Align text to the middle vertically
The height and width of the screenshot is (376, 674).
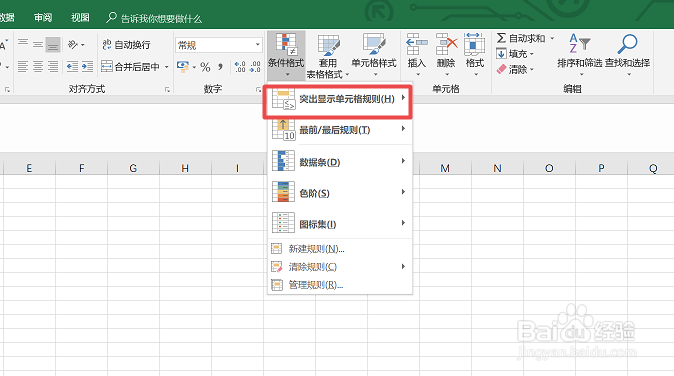(x=38, y=44)
